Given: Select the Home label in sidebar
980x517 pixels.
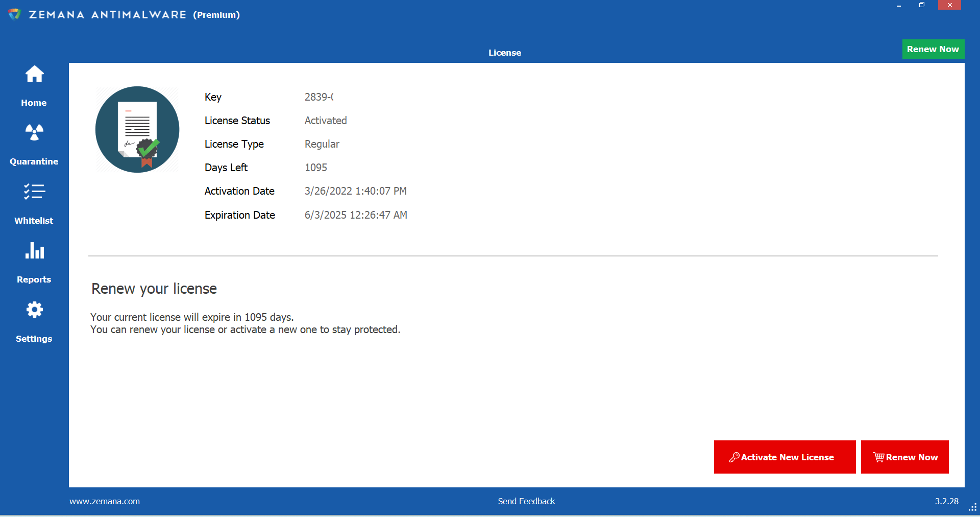Looking at the screenshot, I should coord(34,103).
